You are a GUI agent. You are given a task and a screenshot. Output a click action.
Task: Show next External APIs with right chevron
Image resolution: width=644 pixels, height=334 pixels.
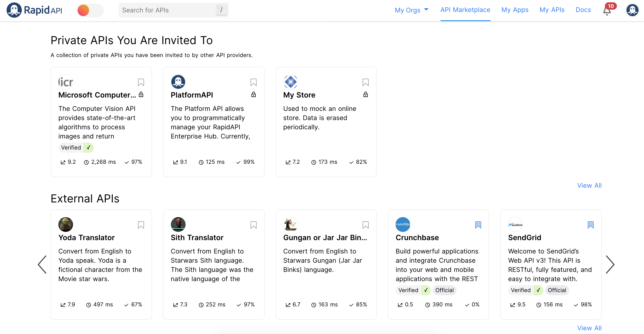(610, 264)
